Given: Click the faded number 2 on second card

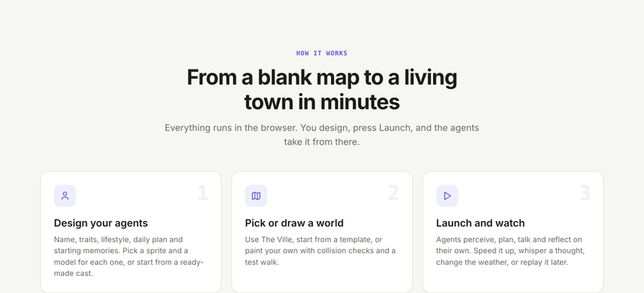Looking at the screenshot, I should [x=393, y=193].
